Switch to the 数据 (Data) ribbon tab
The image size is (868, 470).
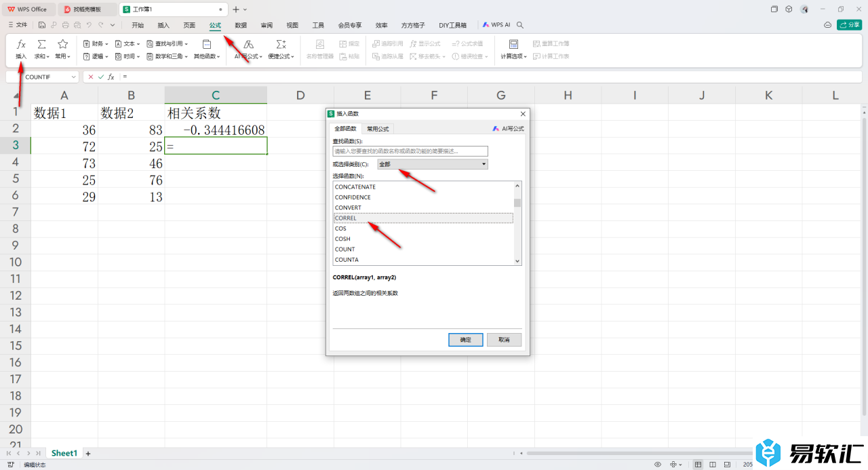(241, 25)
